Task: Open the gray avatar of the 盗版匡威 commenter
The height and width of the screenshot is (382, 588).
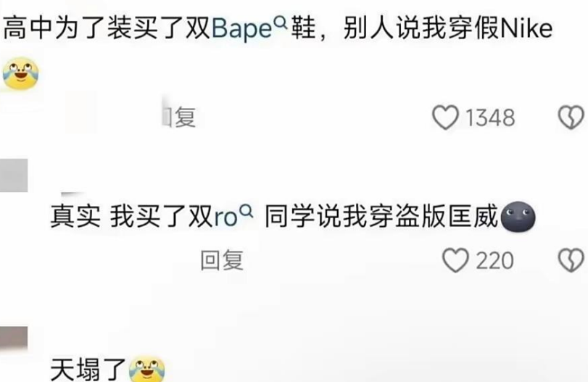Action: pyautogui.click(x=14, y=175)
